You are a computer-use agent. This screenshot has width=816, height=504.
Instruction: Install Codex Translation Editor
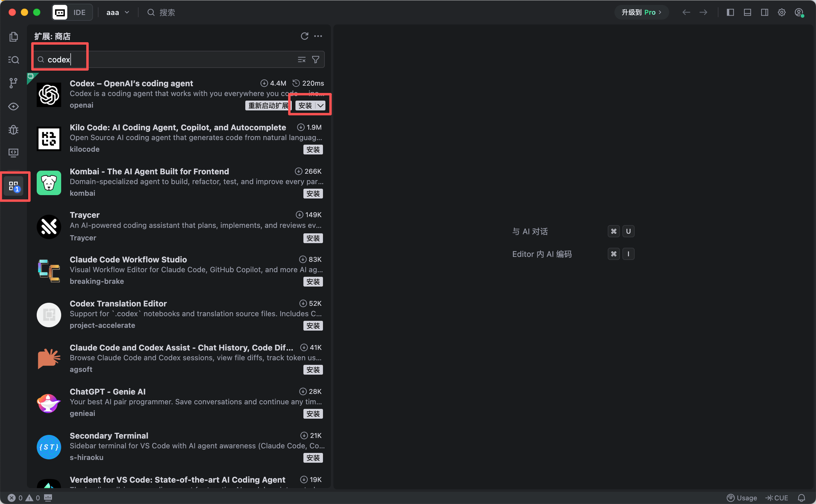[x=313, y=326]
